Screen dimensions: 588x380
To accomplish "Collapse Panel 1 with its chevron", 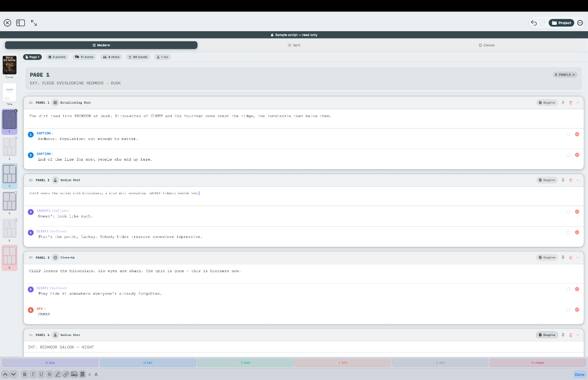I will point(578,103).
